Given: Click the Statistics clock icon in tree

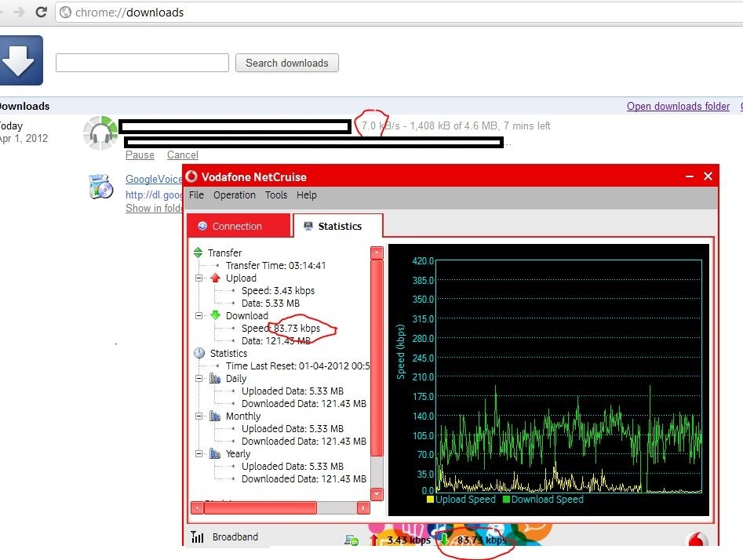Looking at the screenshot, I should pos(199,353).
